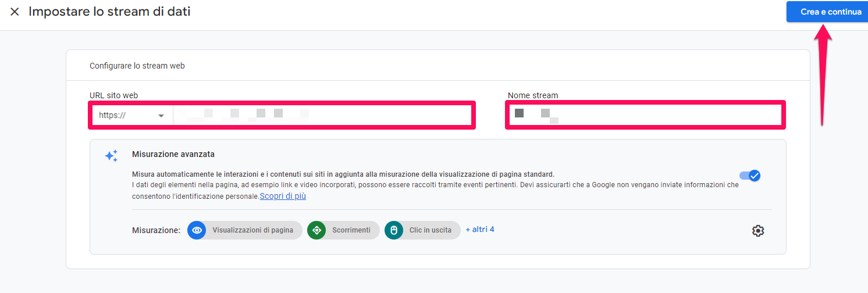Open the https:// protocol dropdown

(x=131, y=115)
